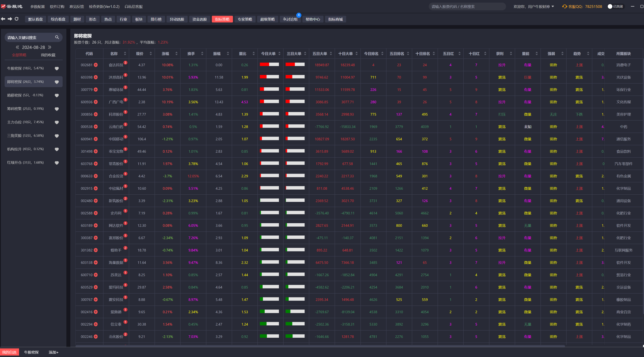Click the magnifier icon in the keyword search
Image resolution: width=644 pixels, height=357 pixels.
click(x=57, y=37)
